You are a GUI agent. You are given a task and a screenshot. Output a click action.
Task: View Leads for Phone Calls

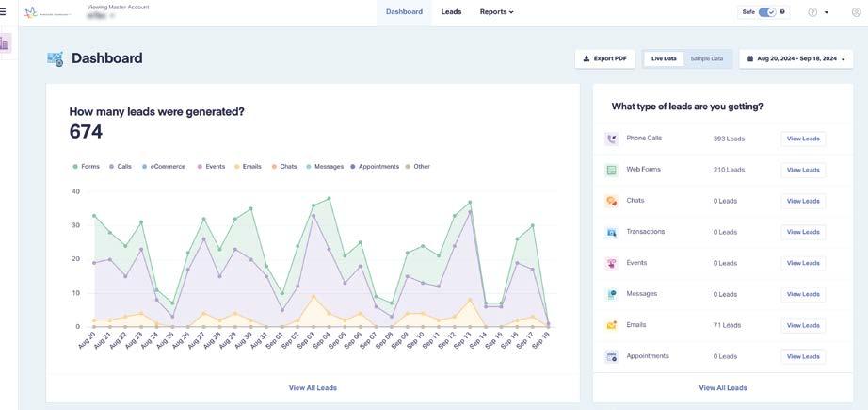coord(803,139)
